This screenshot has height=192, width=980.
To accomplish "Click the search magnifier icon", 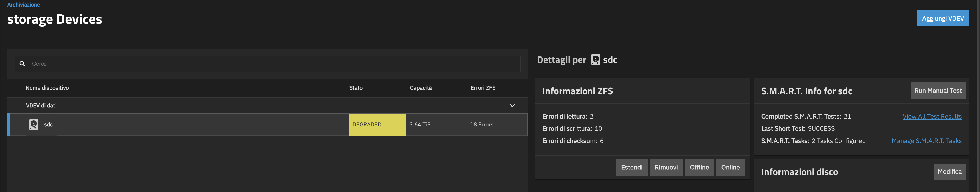I will [23, 64].
